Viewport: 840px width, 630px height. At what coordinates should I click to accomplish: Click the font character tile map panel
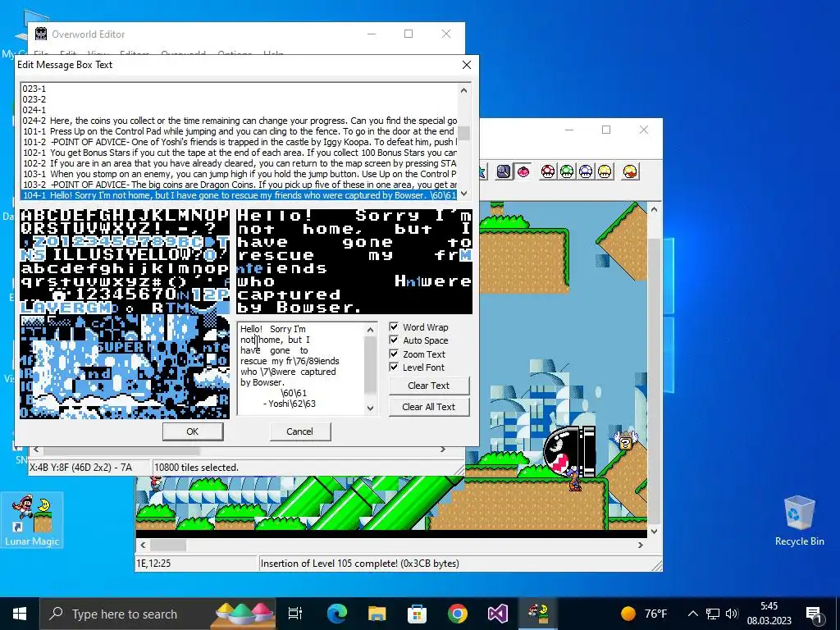point(125,314)
